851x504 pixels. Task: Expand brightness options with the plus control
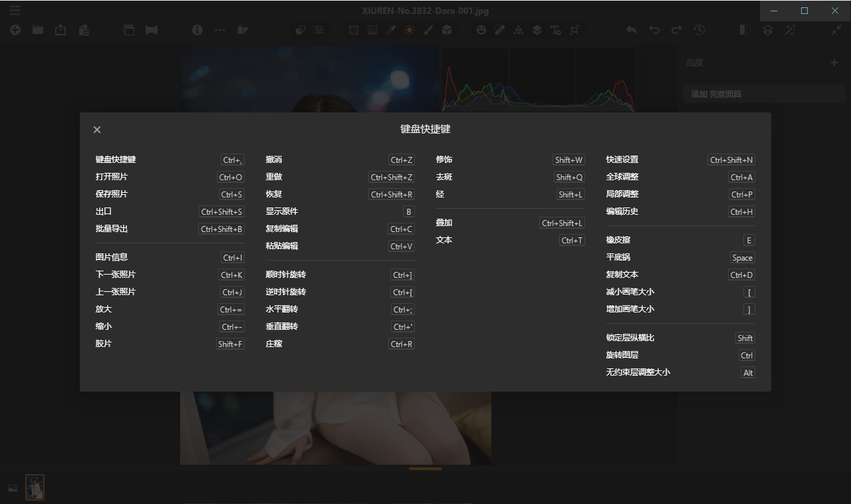834,63
